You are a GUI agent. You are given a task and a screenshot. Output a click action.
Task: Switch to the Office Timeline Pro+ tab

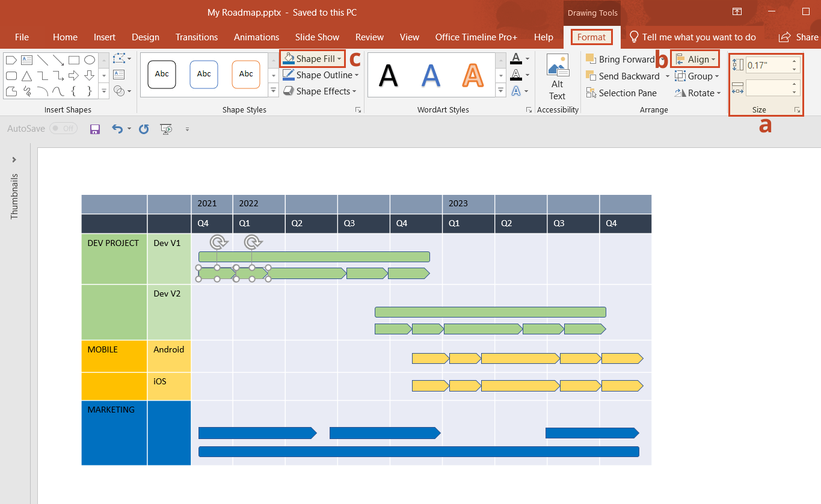476,37
